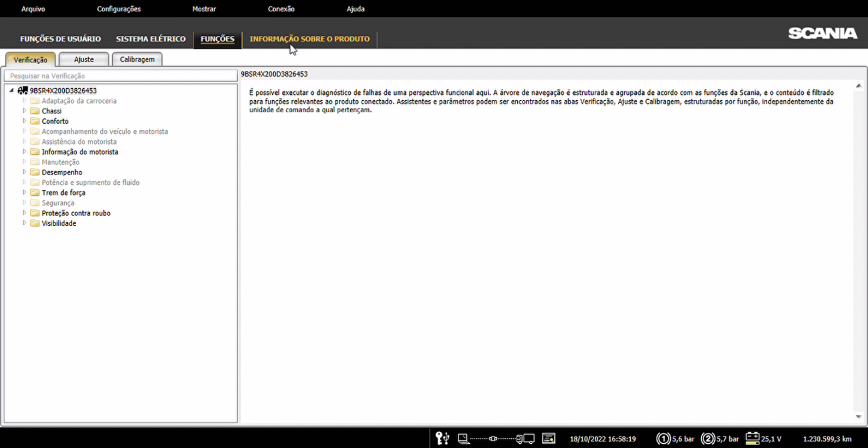Expand the Visibilidade tree node
868x448 pixels.
pos(25,223)
